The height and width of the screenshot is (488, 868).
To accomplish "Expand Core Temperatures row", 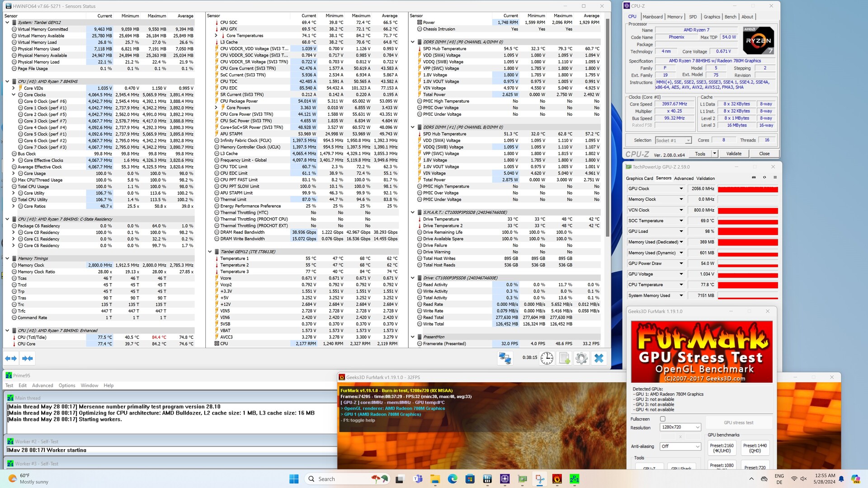I will click(x=216, y=36).
